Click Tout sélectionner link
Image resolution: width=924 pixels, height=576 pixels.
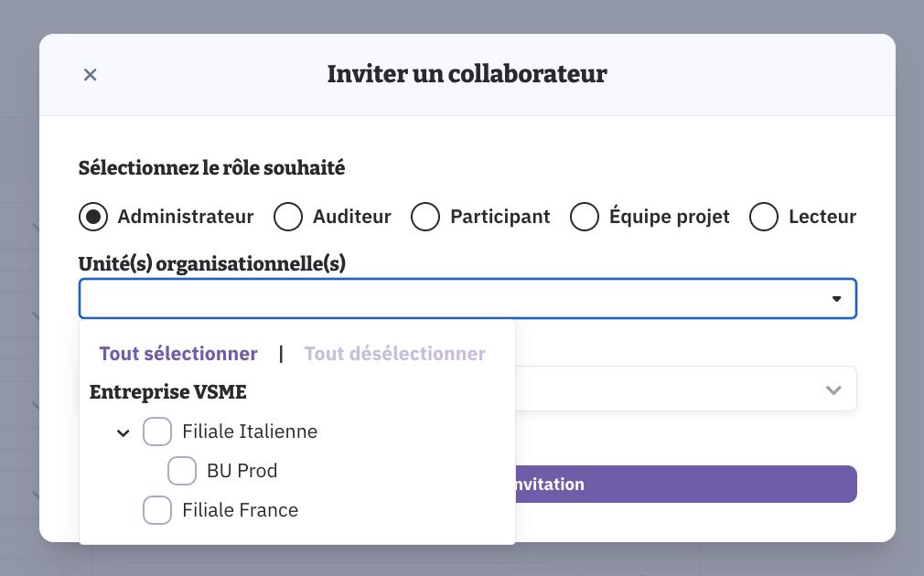click(178, 354)
